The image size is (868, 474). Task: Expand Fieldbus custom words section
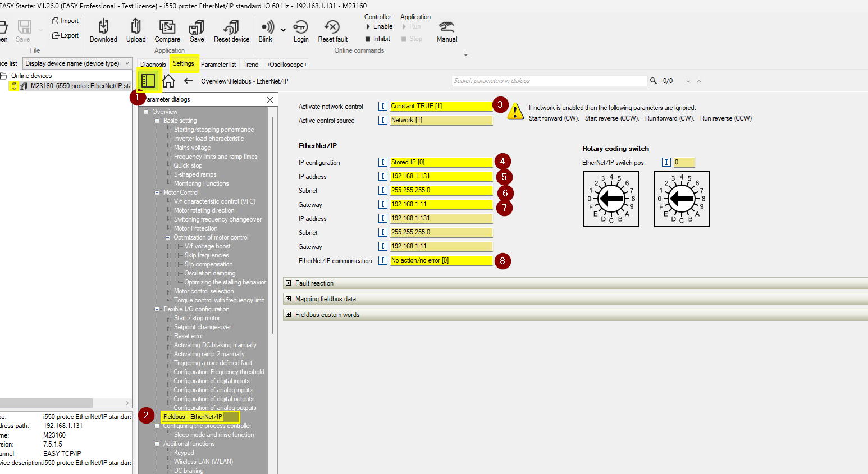click(x=288, y=315)
